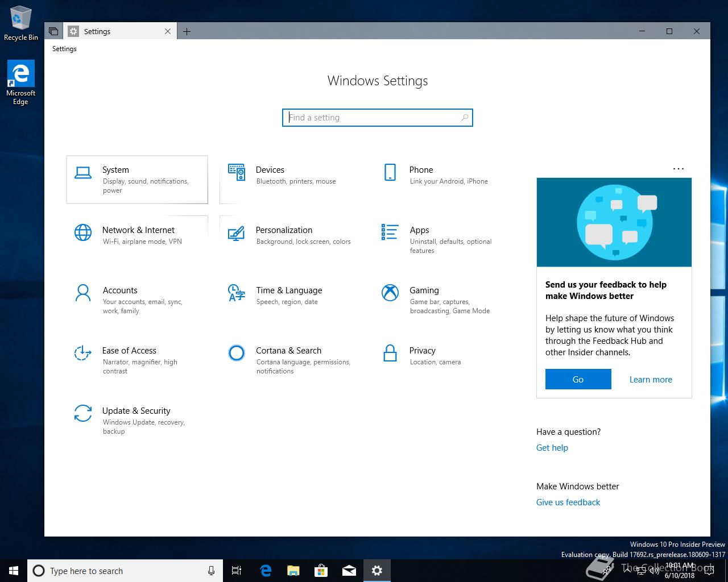Open the Devices keyboard and speaker icon
The image size is (728, 582).
[x=237, y=172]
